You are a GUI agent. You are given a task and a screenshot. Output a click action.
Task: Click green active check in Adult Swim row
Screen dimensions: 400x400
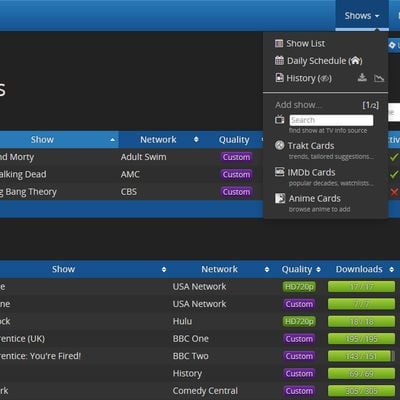click(394, 157)
